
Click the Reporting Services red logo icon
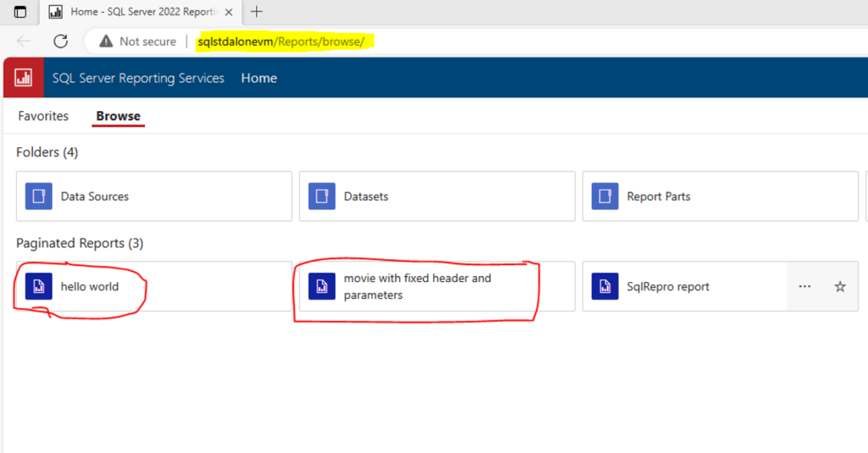click(x=23, y=78)
